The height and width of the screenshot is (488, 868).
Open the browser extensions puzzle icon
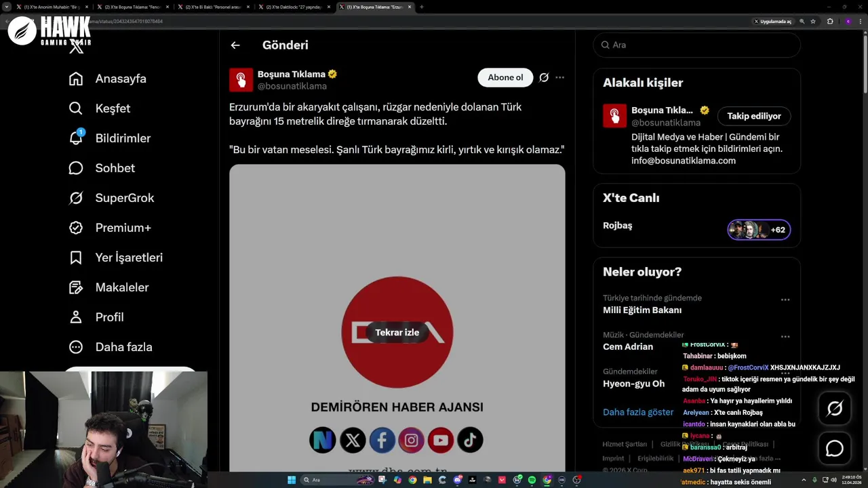click(830, 22)
